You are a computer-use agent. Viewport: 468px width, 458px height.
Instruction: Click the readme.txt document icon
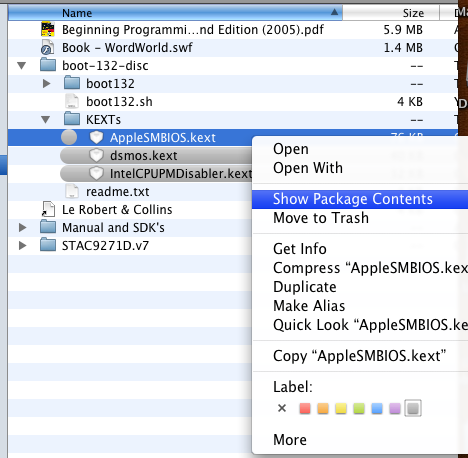click(x=72, y=191)
